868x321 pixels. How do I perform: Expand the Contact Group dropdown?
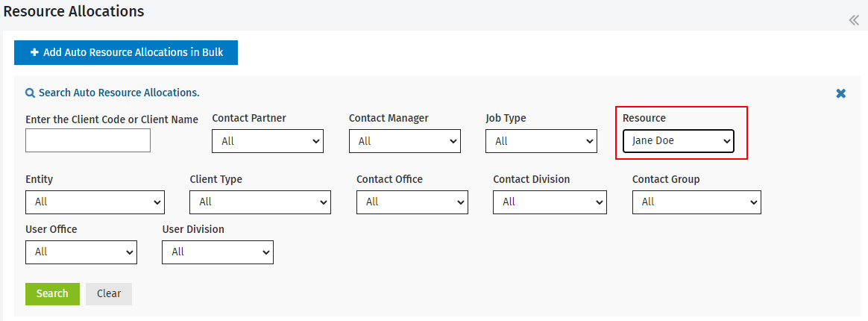tap(696, 202)
